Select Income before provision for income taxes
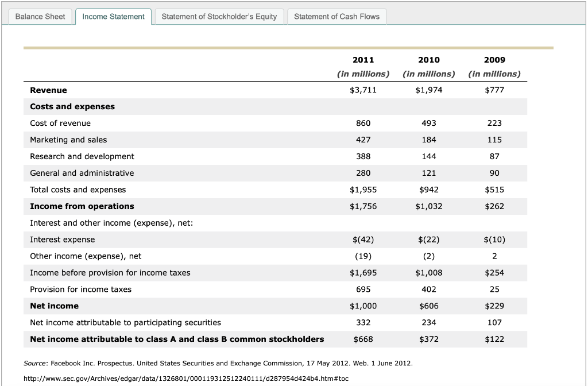Image resolution: width=588 pixels, height=386 pixels. 110,273
